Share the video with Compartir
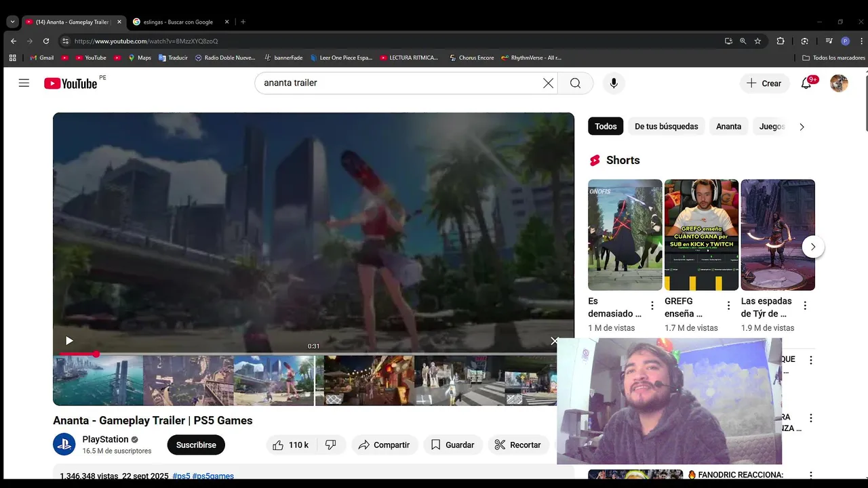The height and width of the screenshot is (488, 868). click(x=384, y=445)
